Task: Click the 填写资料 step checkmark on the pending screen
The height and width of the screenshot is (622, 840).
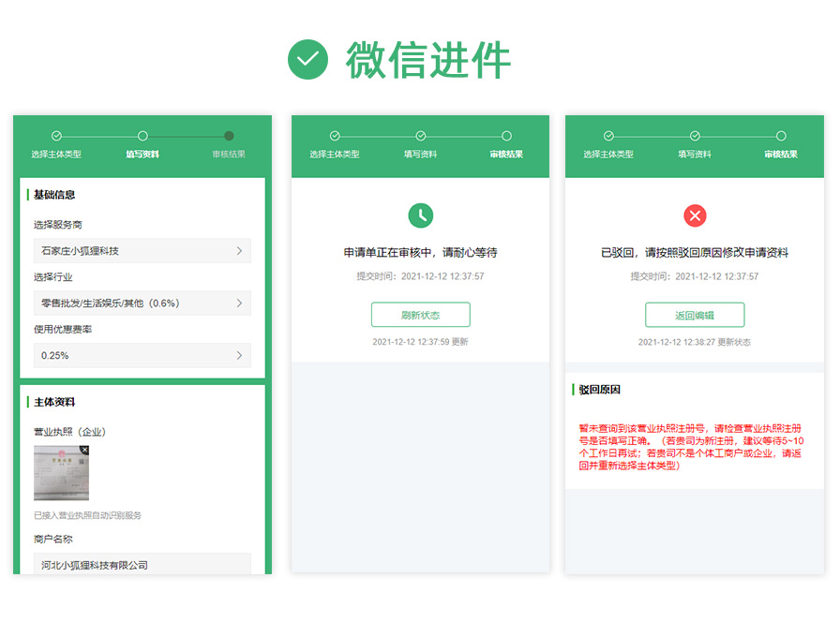Action: (421, 136)
